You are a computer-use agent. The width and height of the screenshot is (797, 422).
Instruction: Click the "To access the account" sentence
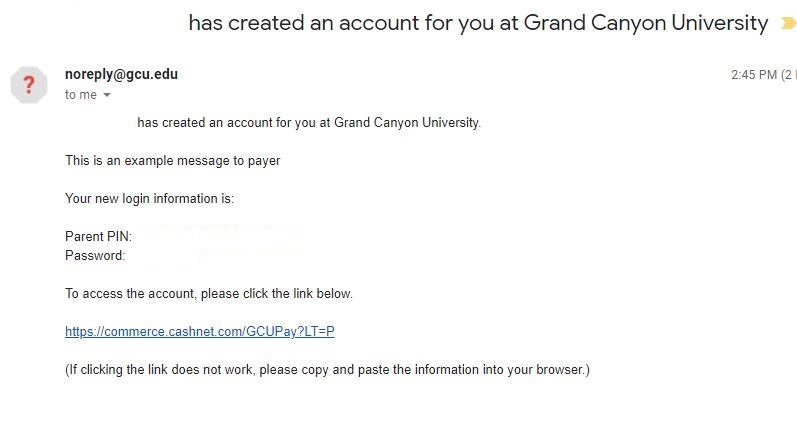click(209, 293)
